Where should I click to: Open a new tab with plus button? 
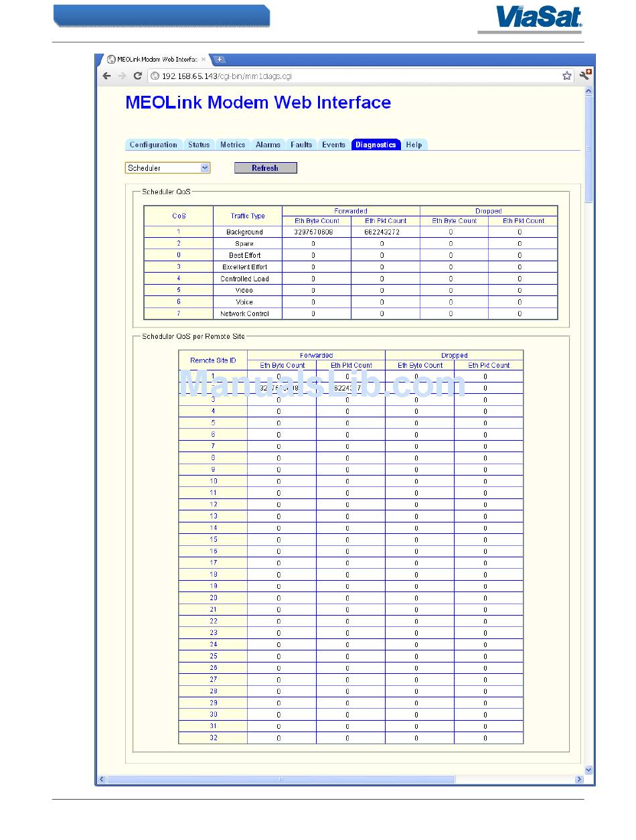(220, 59)
